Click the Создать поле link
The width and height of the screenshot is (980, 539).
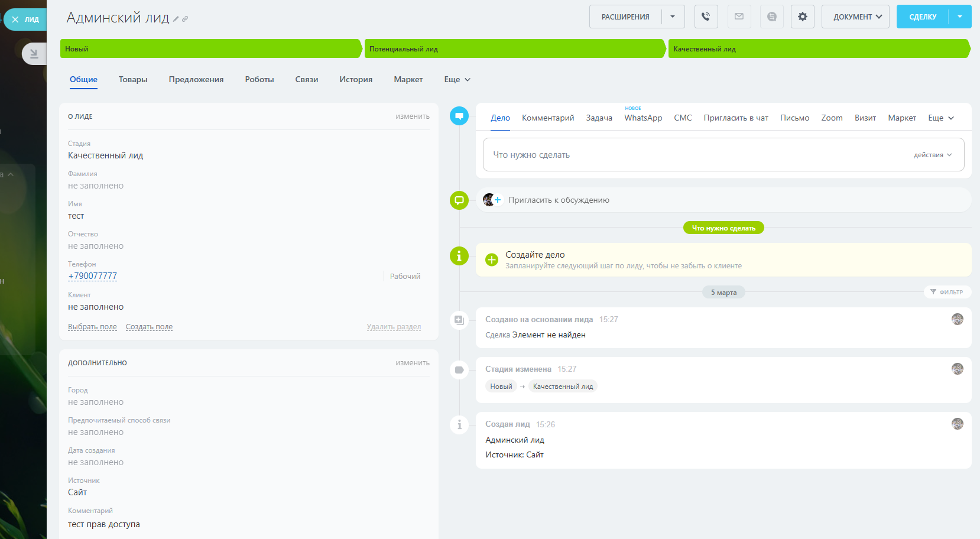click(149, 327)
